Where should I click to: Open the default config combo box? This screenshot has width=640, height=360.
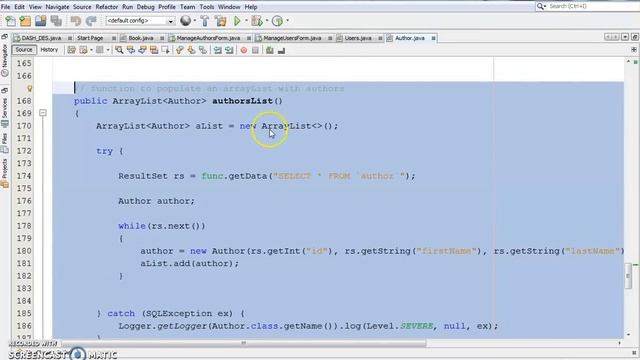click(x=140, y=21)
